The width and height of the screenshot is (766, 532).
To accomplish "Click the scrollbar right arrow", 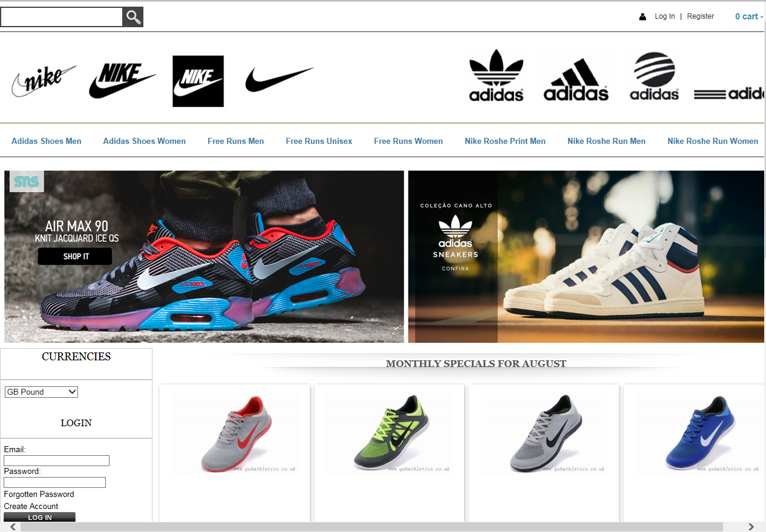I will tap(751, 527).
